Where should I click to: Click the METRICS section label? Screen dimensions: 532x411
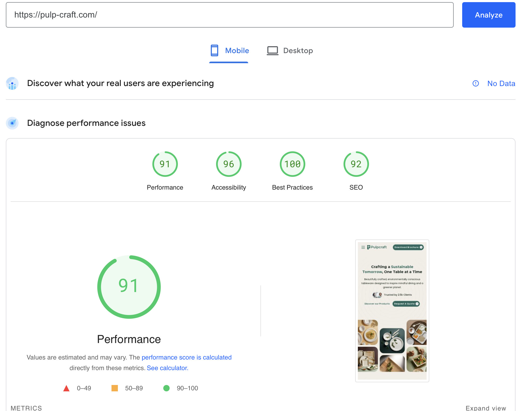click(26, 408)
